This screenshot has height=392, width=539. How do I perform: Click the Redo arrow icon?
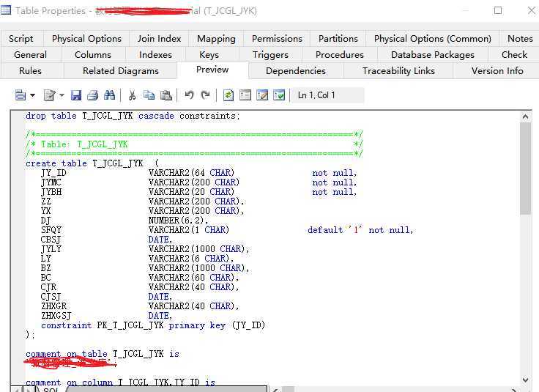pos(206,95)
